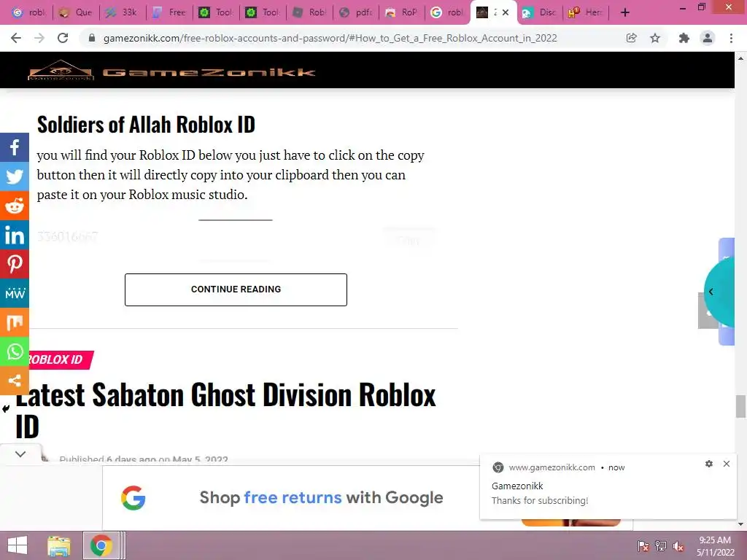Open notification settings gear
Screen dimensions: 747x560
pos(709,464)
